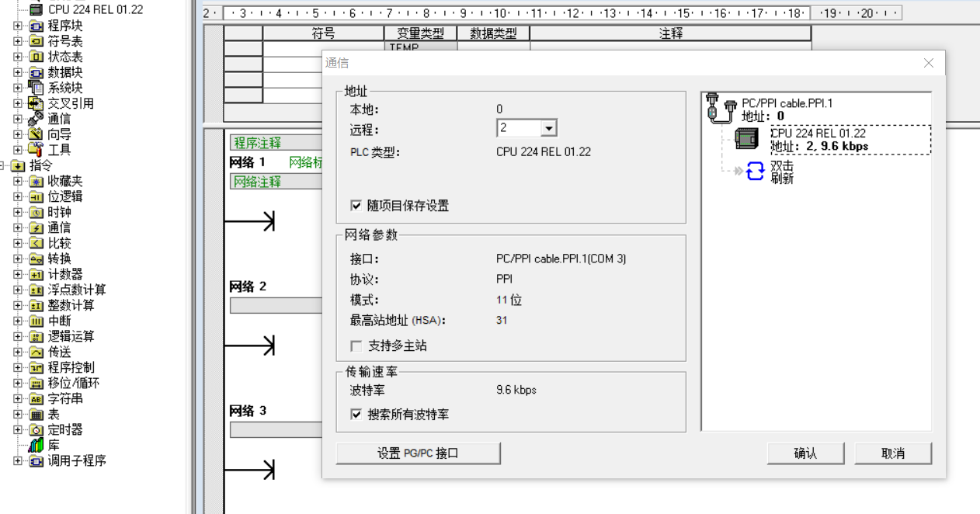Click the 定时器 timer instruction icon
This screenshot has height=514, width=980.
point(36,429)
